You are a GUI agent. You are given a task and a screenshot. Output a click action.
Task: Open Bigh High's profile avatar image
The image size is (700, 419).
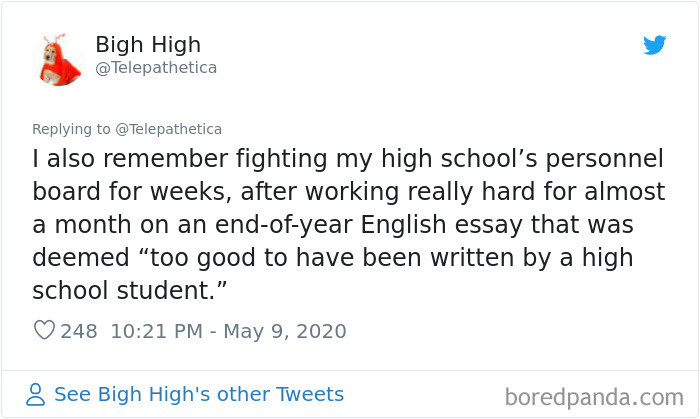[x=59, y=59]
